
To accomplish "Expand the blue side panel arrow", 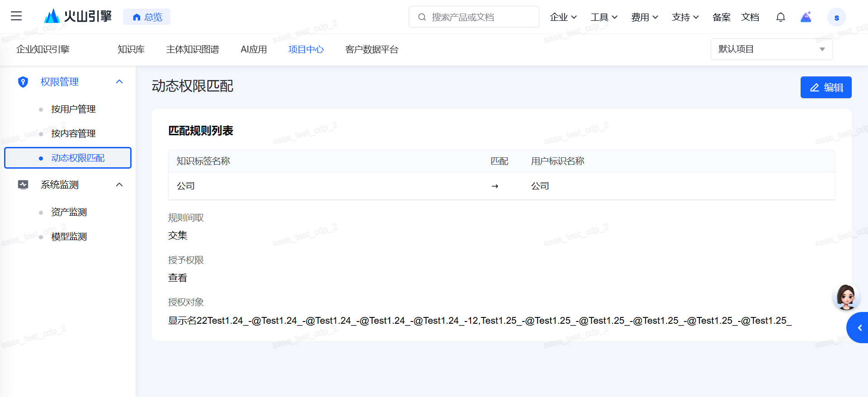I will pyautogui.click(x=859, y=328).
